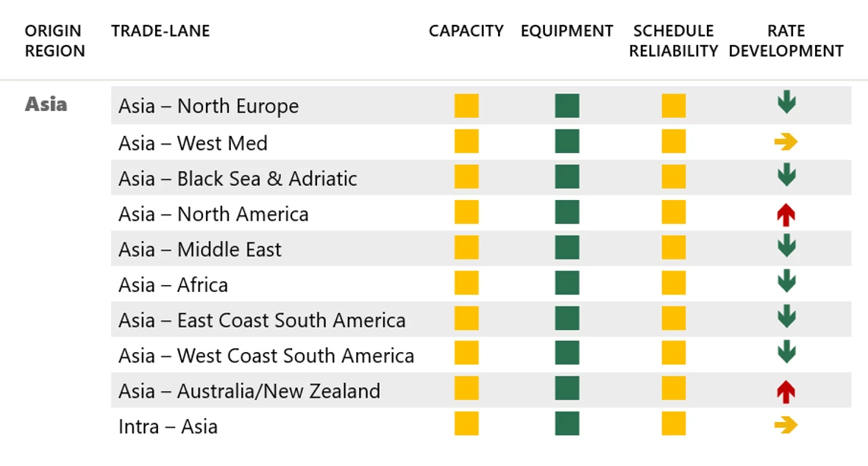The image size is (868, 466).
Task: Click the green equipment square for Asia – West Med
Action: coord(567,141)
